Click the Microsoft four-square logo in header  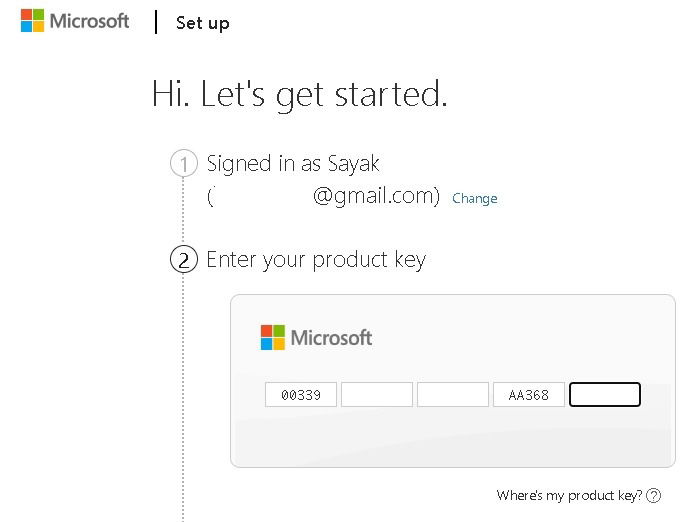[x=32, y=21]
